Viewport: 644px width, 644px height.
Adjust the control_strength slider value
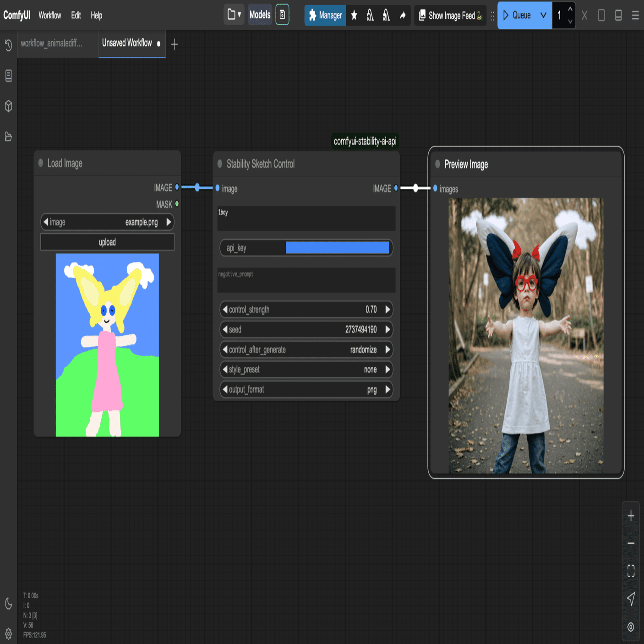(306, 310)
